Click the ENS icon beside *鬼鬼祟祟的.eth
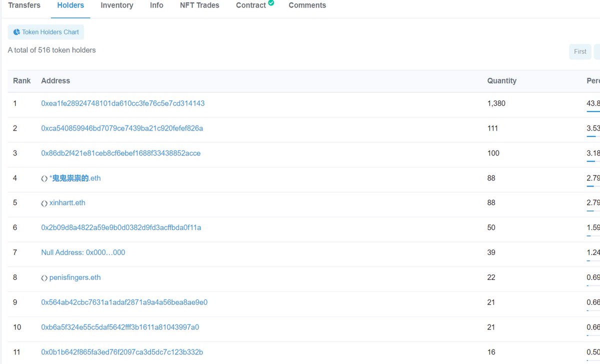 tap(44, 178)
